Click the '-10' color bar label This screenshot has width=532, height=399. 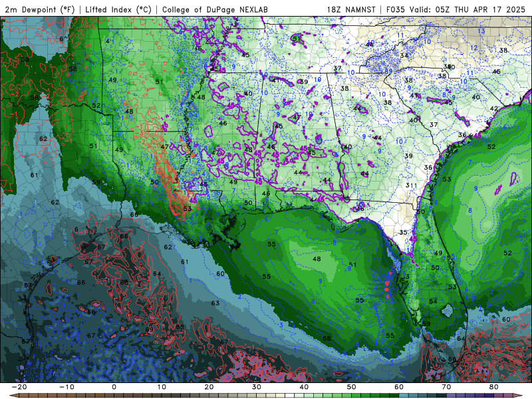tap(66, 387)
